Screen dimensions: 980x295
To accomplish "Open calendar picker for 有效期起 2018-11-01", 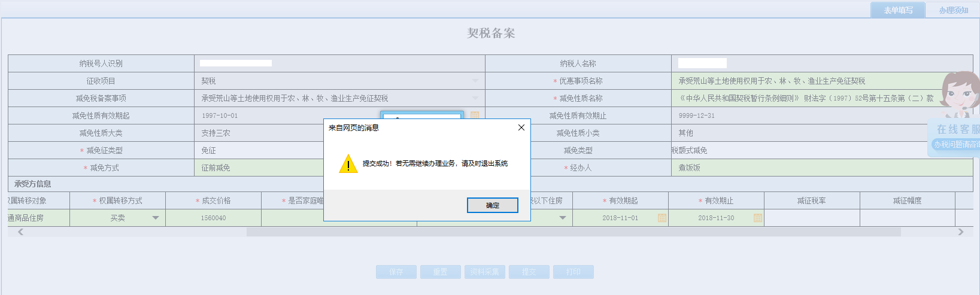I will [x=662, y=218].
